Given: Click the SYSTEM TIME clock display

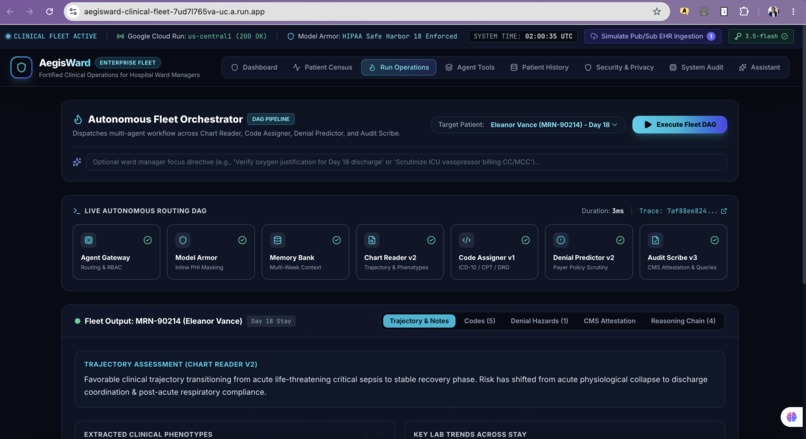Looking at the screenshot, I should [x=523, y=36].
